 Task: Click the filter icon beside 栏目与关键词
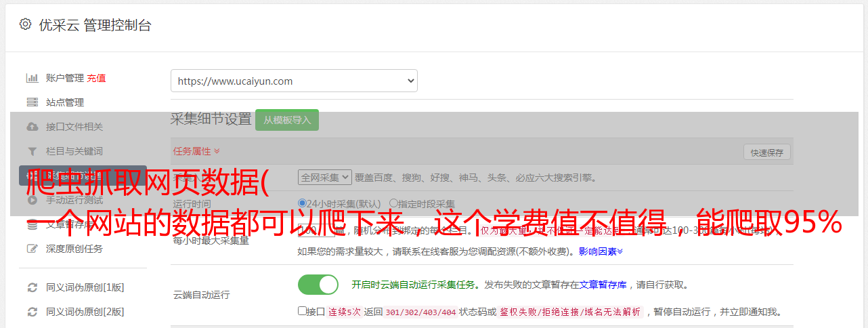coord(32,151)
